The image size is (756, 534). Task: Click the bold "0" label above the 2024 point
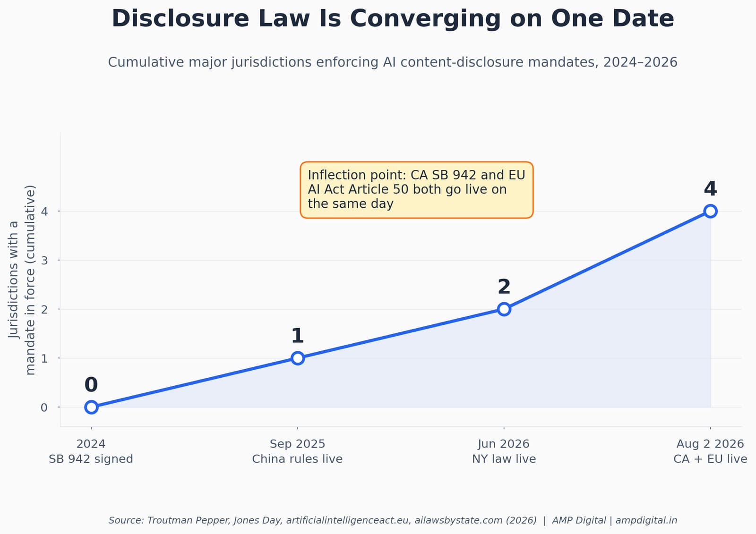tap(91, 385)
